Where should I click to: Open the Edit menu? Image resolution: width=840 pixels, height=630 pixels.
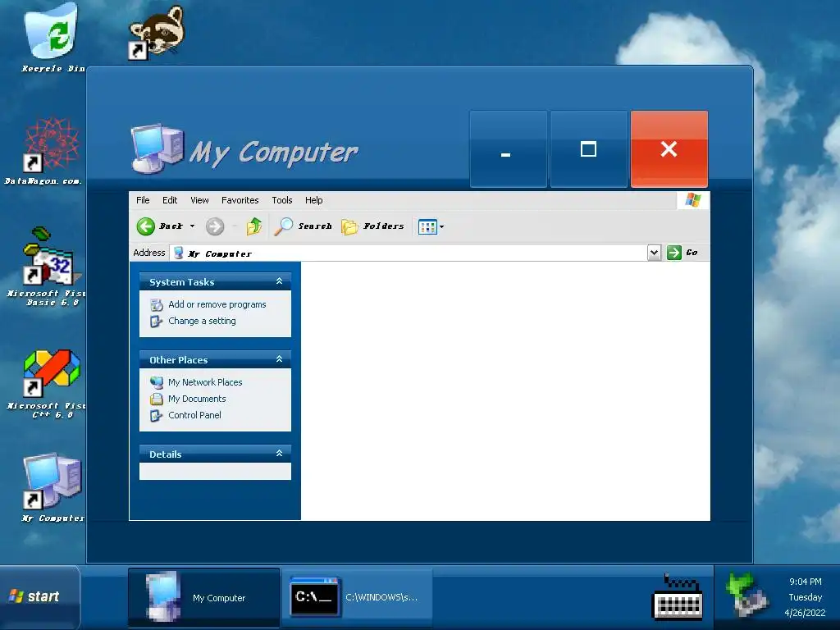170,200
